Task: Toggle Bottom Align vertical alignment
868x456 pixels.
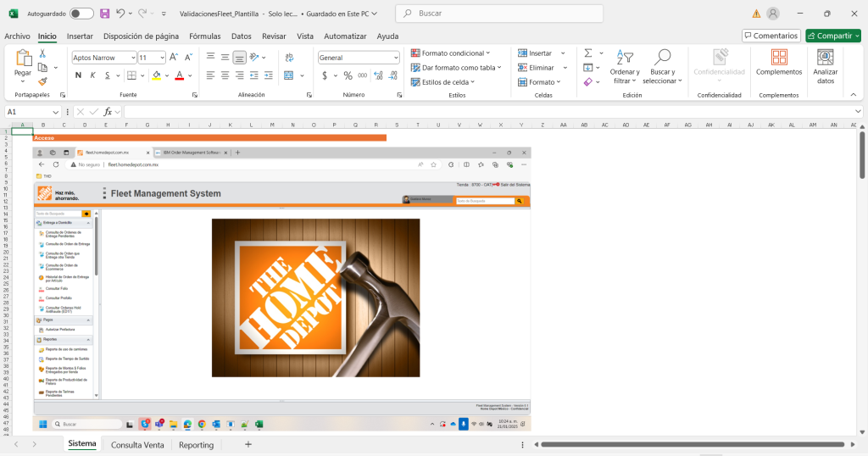Action: (x=239, y=57)
